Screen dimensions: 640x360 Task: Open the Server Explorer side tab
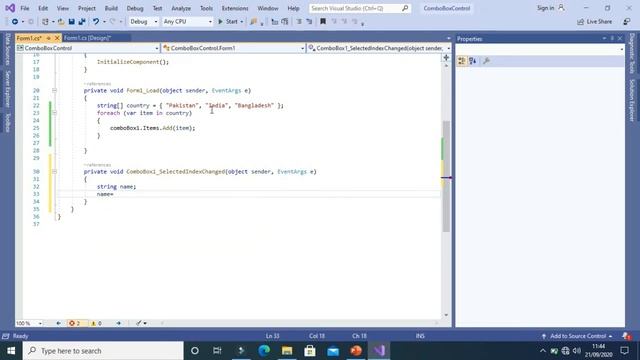click(x=8, y=89)
